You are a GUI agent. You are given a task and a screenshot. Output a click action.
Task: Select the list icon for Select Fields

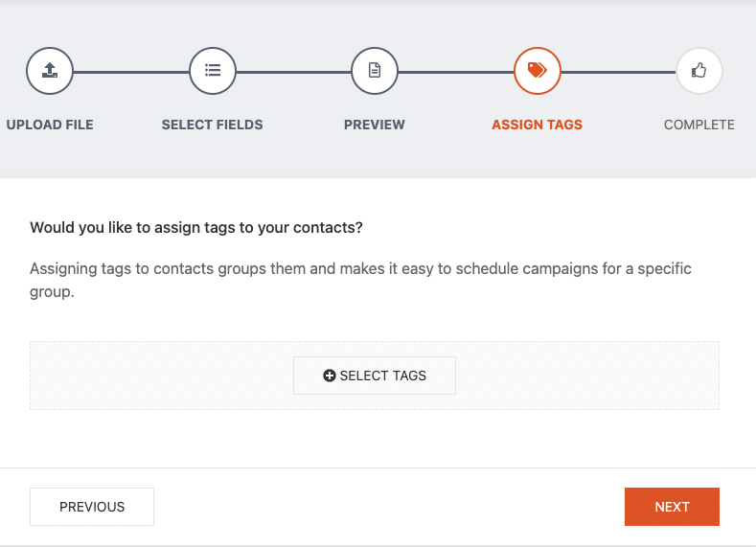213,71
